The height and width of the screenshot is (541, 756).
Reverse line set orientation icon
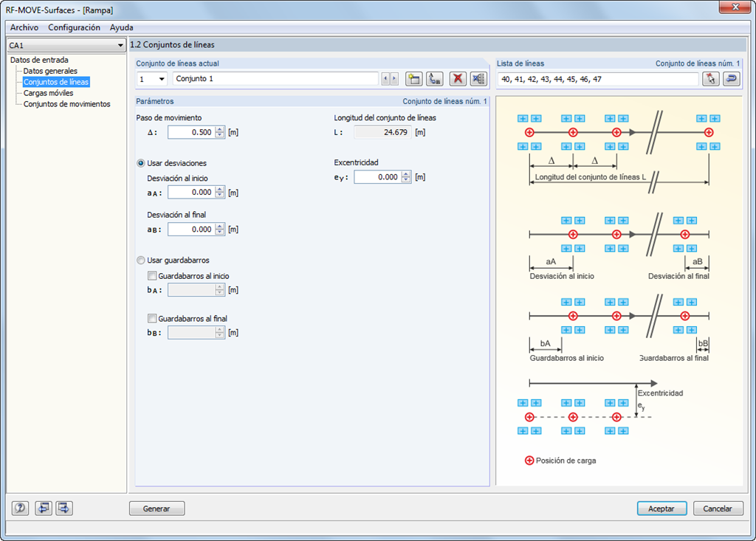click(732, 79)
